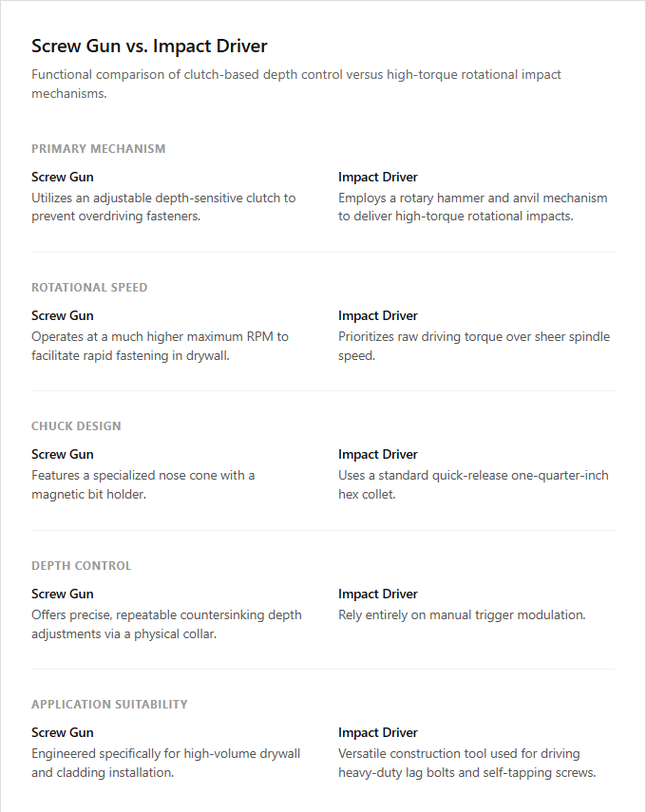The image size is (646, 812).
Task: Click Impact Driver label under Depth Control
Action: (x=378, y=594)
